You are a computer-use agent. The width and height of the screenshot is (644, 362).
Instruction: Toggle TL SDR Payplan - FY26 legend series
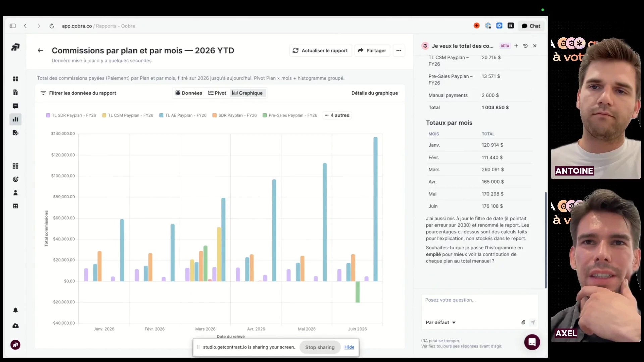(71, 115)
